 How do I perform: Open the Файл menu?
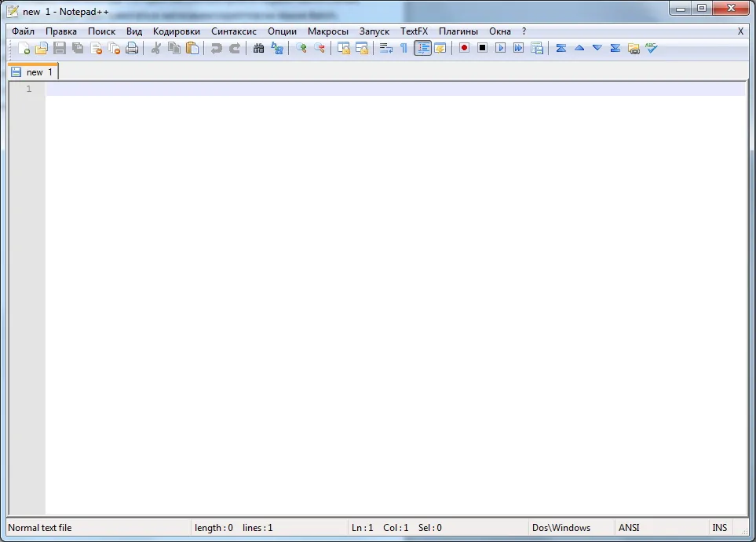pyautogui.click(x=24, y=31)
